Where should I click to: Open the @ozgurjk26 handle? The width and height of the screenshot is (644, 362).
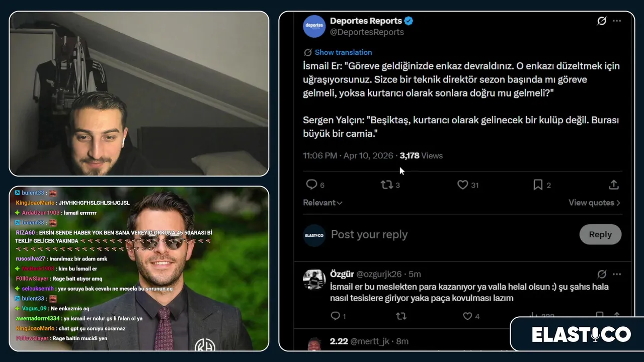379,274
